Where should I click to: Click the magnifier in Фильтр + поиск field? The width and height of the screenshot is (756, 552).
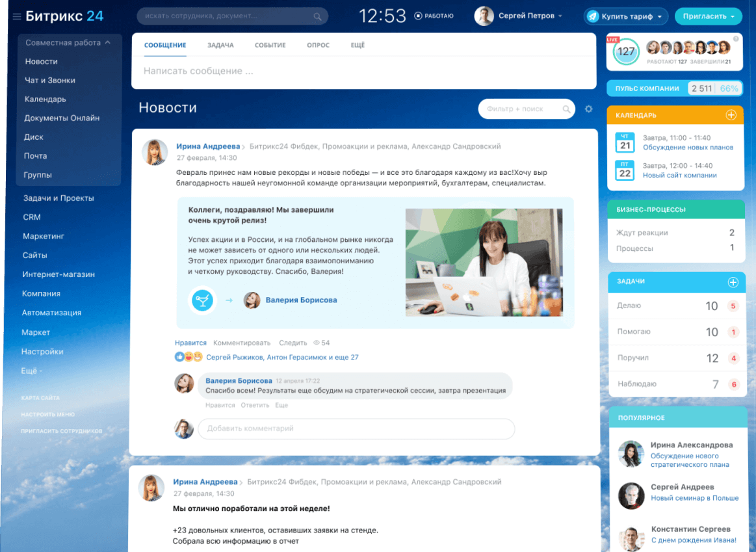coord(567,109)
